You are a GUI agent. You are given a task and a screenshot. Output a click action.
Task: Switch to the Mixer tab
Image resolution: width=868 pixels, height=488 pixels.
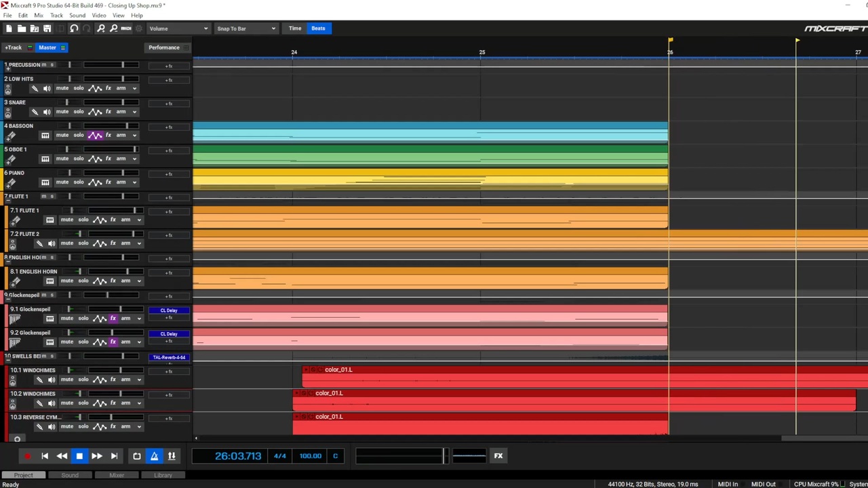pos(117,475)
